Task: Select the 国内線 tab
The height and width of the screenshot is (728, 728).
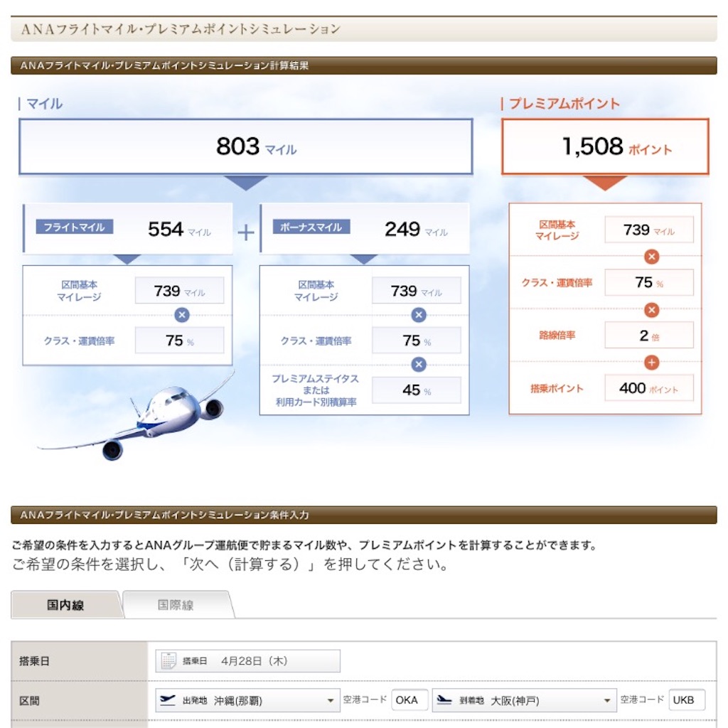Action: [65, 604]
